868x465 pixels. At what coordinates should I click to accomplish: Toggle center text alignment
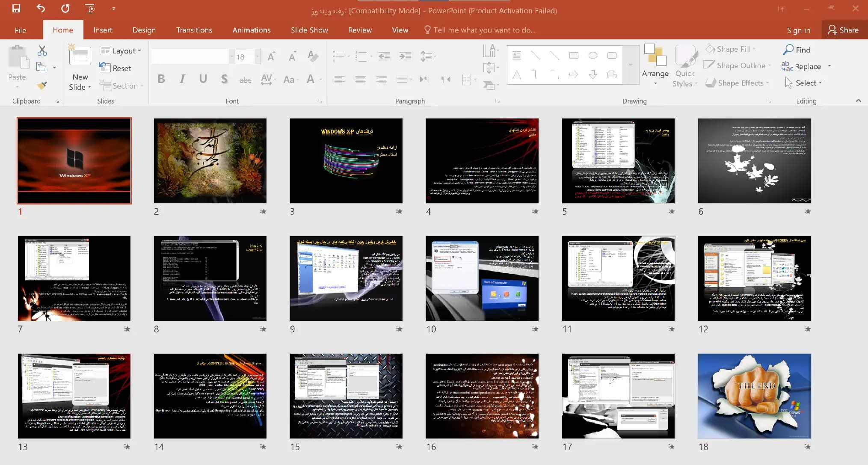pyautogui.click(x=360, y=80)
